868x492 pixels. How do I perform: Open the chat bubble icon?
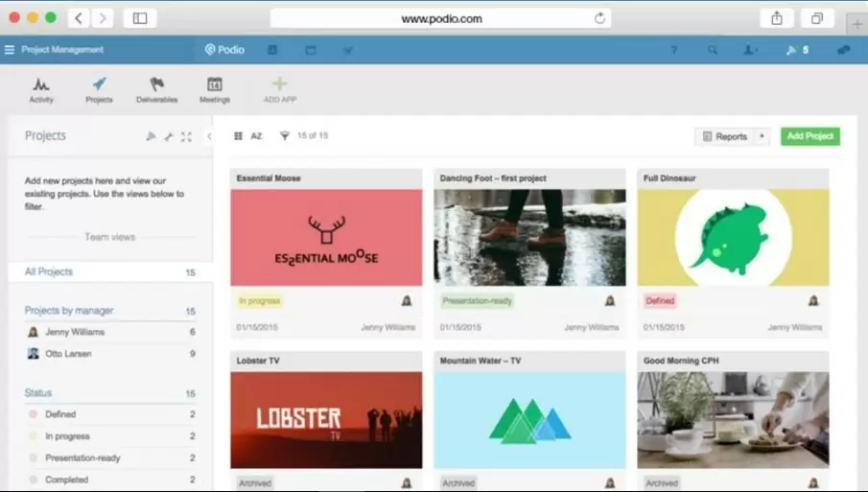tap(843, 51)
